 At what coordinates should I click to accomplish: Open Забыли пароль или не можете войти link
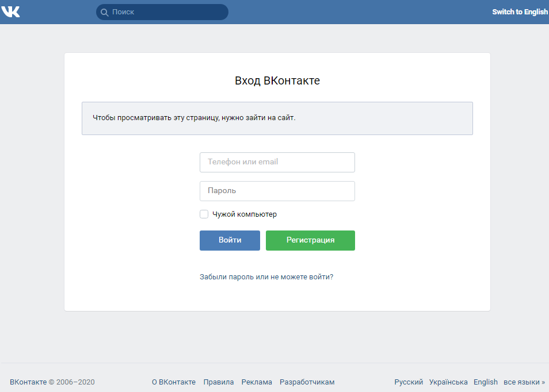point(266,277)
